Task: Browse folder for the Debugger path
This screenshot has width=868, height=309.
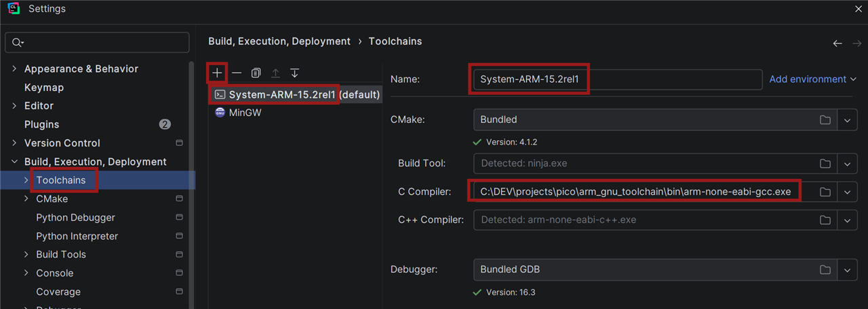Action: point(825,270)
